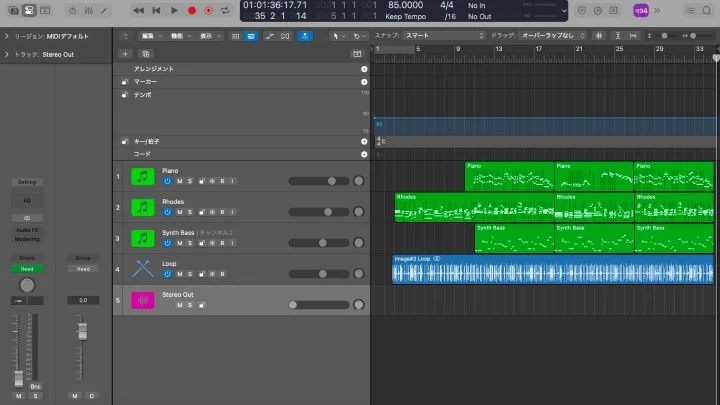This screenshot has width=720, height=405.
Task: Open the 表示 (View) menu
Action: coord(207,35)
